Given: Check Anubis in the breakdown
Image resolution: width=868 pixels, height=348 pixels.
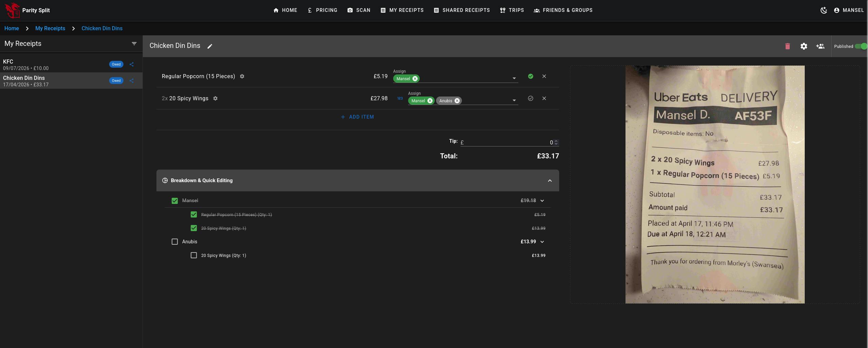Looking at the screenshot, I should tap(175, 242).
